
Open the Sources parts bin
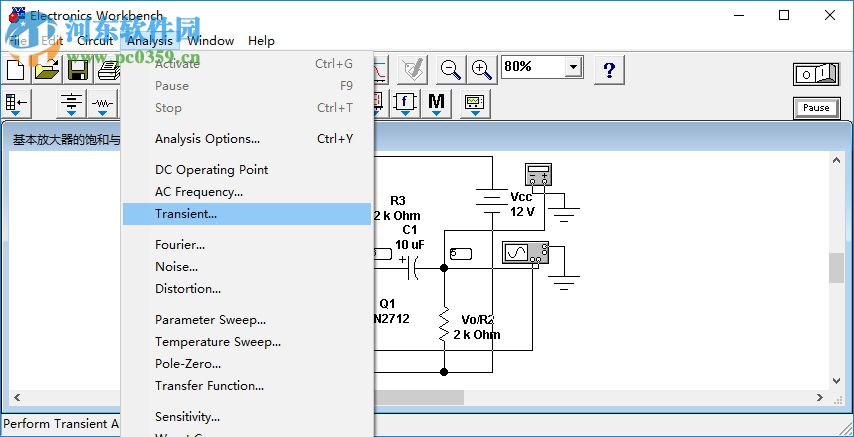tap(71, 104)
